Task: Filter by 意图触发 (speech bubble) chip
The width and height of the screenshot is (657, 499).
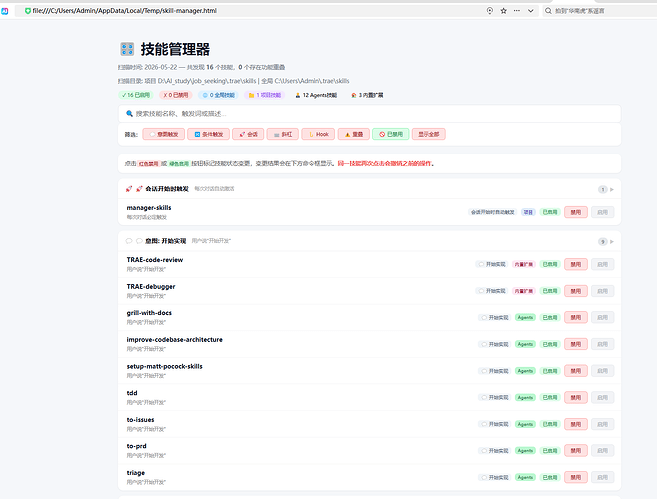Action: click(164, 134)
